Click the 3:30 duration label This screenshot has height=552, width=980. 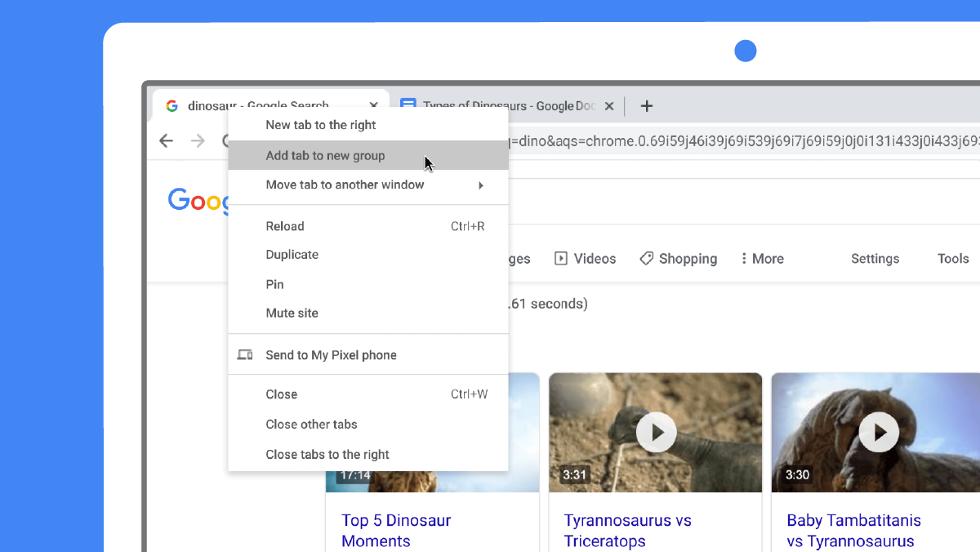point(797,474)
